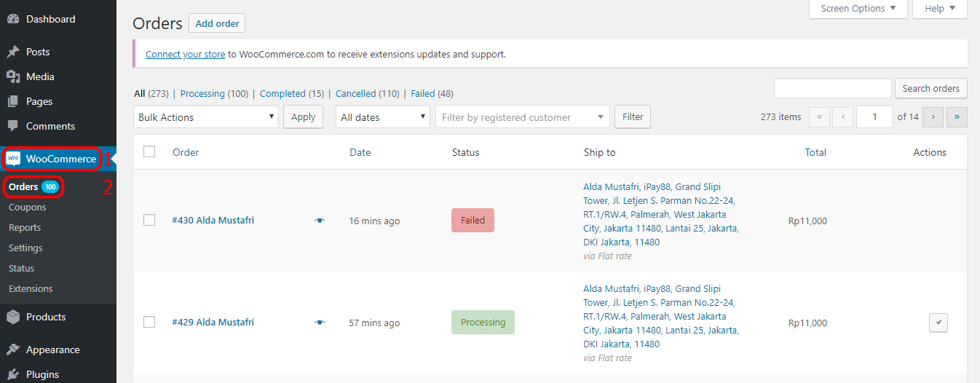Open the Plugins menu
980x383 pixels.
click(58, 374)
